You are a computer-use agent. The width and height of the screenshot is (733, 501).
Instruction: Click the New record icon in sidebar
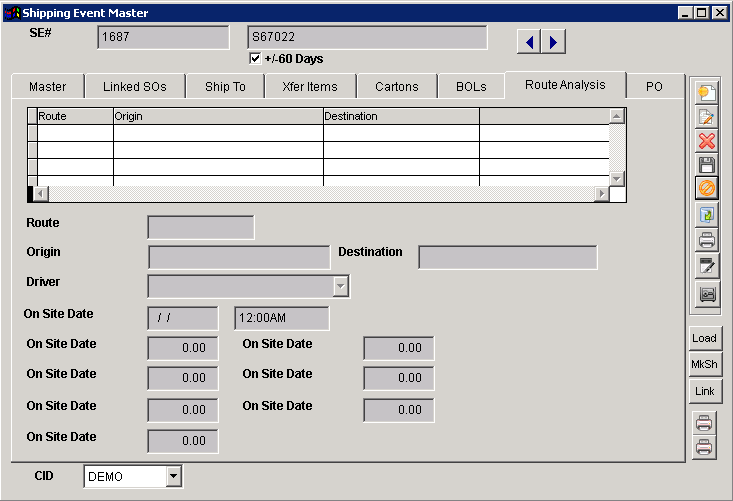pos(707,93)
